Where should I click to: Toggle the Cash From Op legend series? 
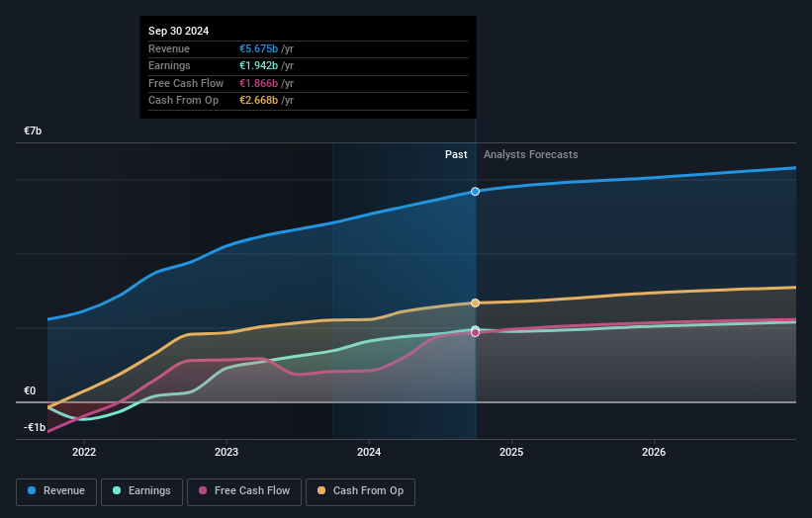360,491
